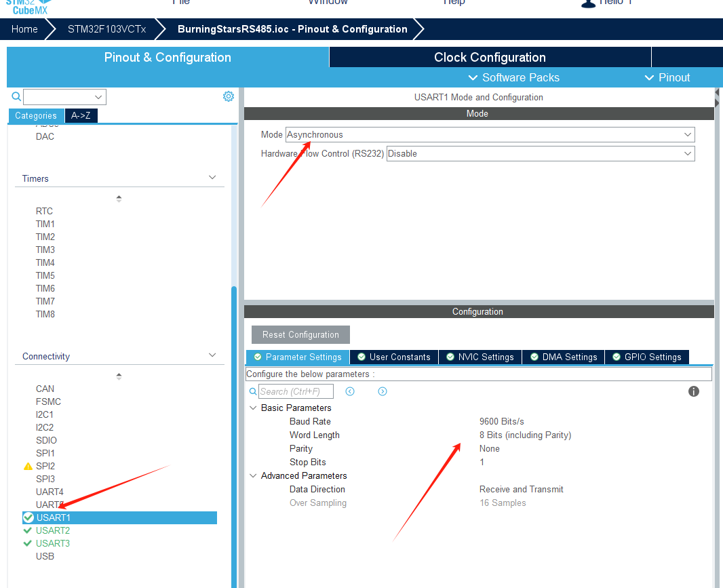723x588 pixels.
Task: Collapse the Basic Parameters group
Action: point(253,408)
